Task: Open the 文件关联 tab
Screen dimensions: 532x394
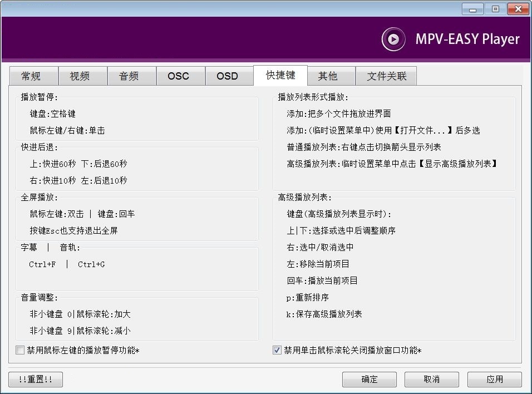Action: point(386,76)
